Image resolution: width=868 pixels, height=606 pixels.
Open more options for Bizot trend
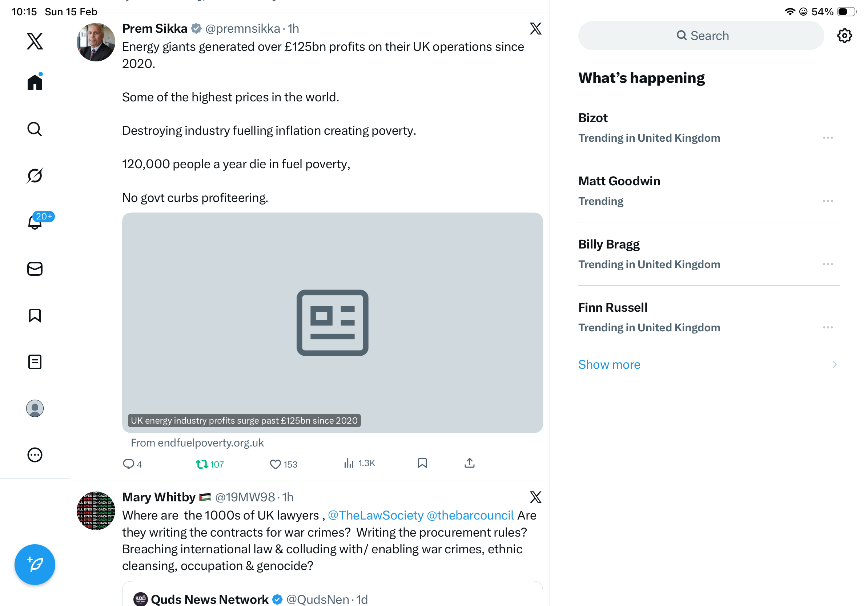(x=828, y=138)
